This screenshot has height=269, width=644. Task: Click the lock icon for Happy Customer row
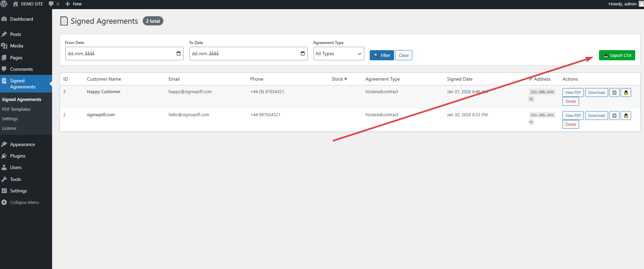[626, 92]
